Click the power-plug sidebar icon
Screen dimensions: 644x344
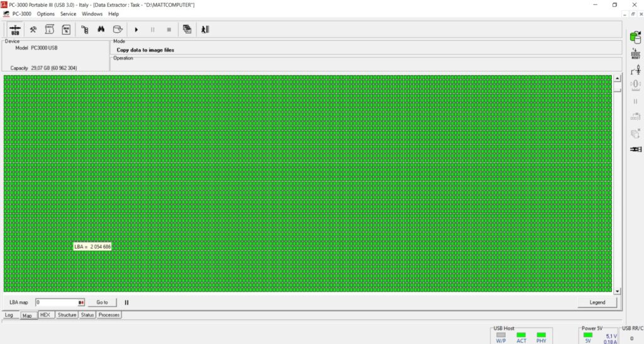pos(636,69)
